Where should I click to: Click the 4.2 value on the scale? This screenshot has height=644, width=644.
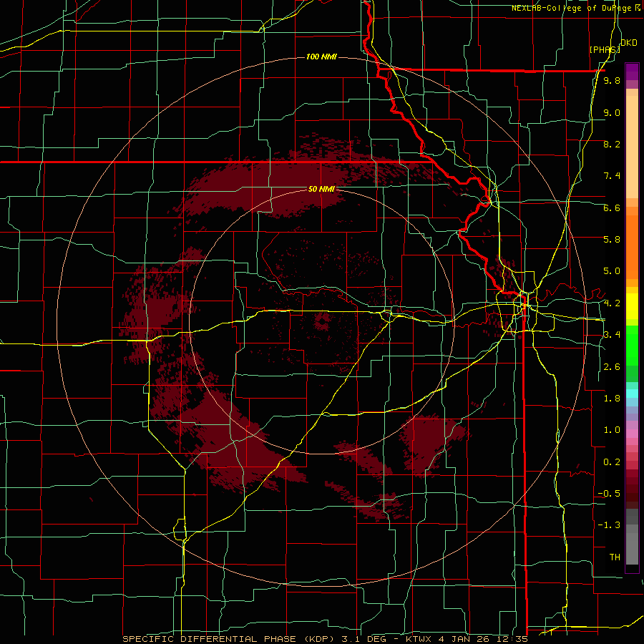coord(612,303)
